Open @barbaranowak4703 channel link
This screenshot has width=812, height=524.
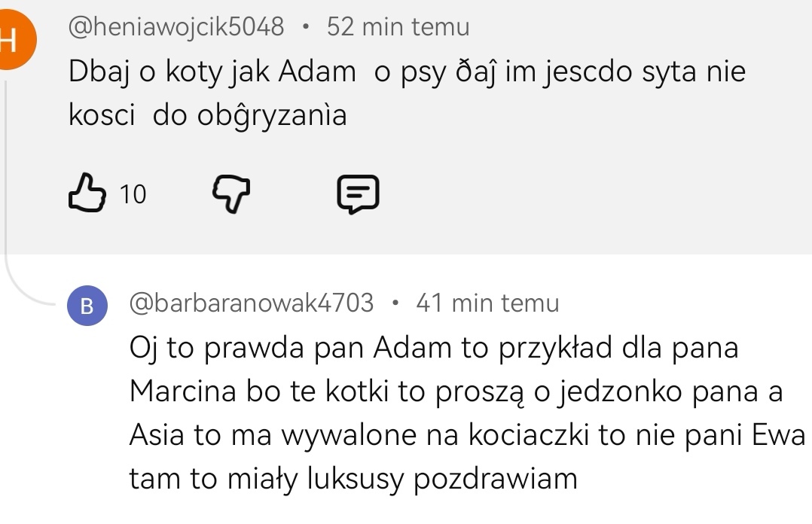251,303
